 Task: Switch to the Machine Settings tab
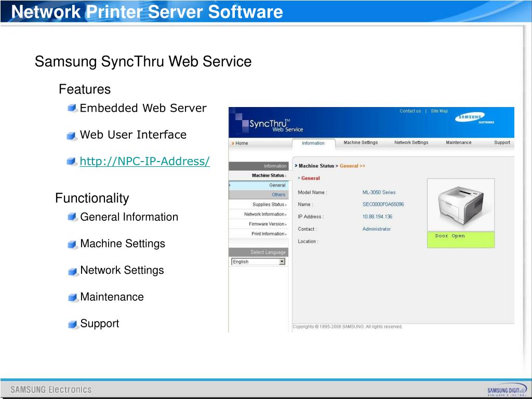coord(361,142)
